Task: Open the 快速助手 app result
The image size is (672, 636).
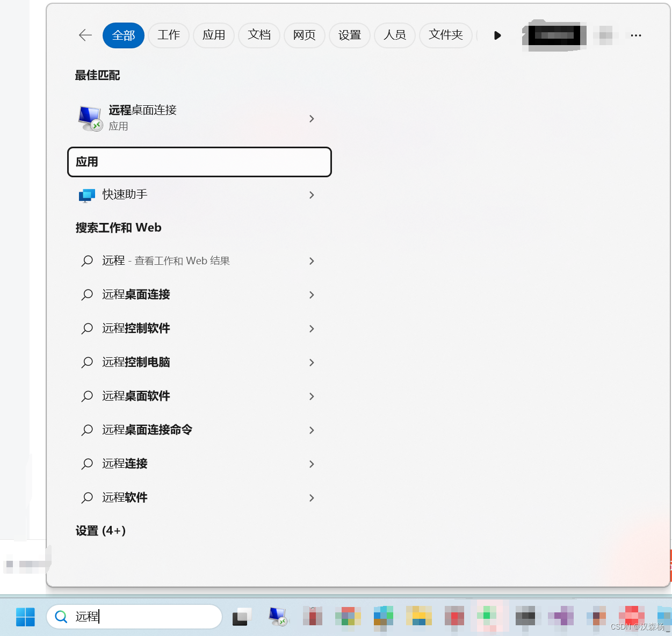Action: coord(199,194)
